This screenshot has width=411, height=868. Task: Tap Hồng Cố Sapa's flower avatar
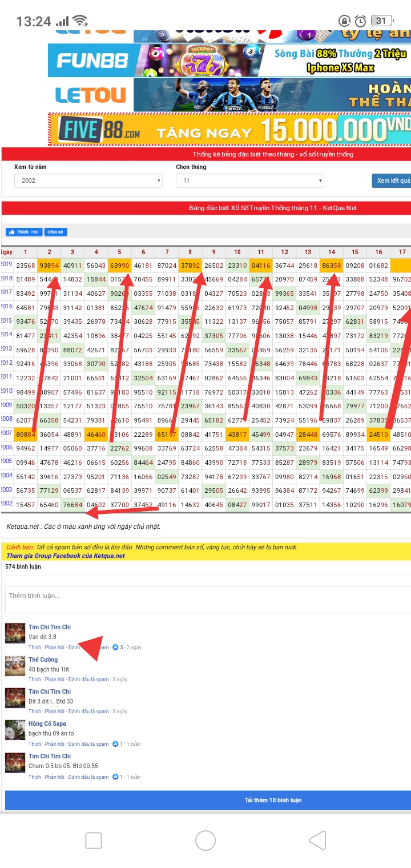tap(15, 730)
